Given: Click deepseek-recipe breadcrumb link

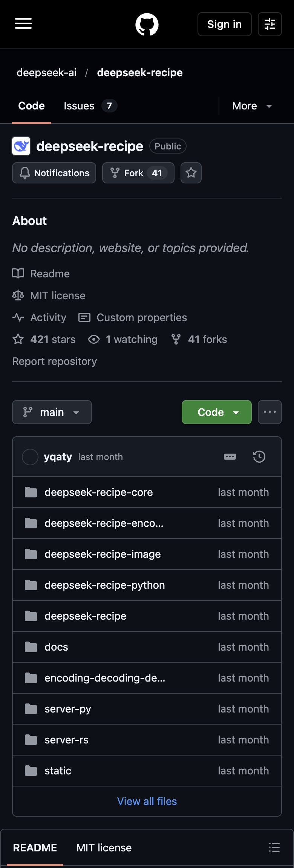Looking at the screenshot, I should 140,72.
